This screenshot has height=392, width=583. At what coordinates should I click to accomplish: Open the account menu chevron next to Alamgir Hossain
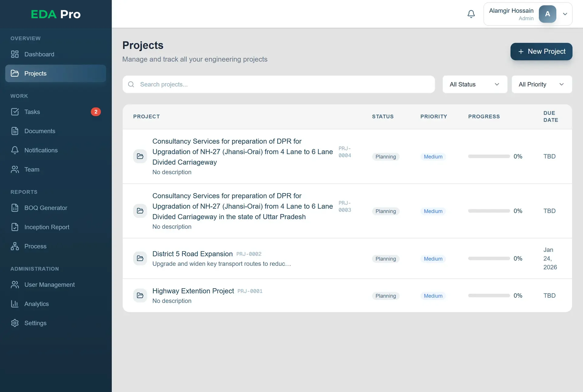565,14
